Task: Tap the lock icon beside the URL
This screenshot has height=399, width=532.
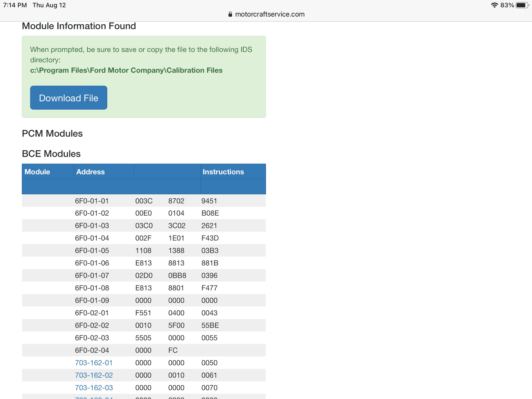Action: [x=230, y=14]
